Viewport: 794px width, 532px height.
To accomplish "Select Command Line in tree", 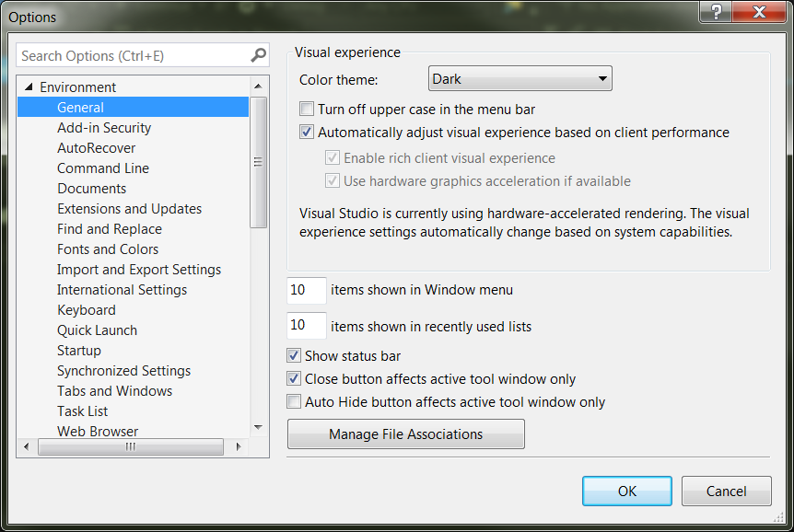I will [x=103, y=168].
